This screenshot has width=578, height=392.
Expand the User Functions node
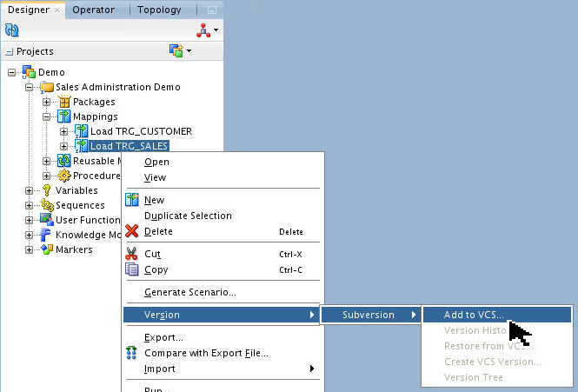(30, 220)
